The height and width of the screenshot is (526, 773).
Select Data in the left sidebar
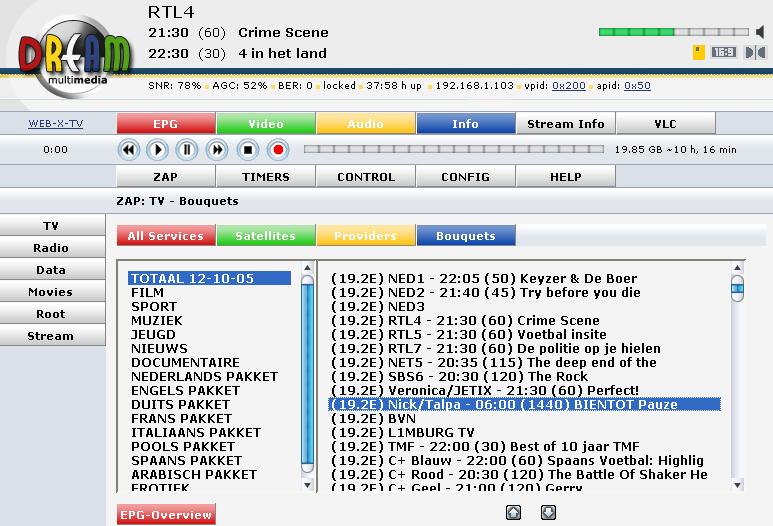pyautogui.click(x=51, y=270)
